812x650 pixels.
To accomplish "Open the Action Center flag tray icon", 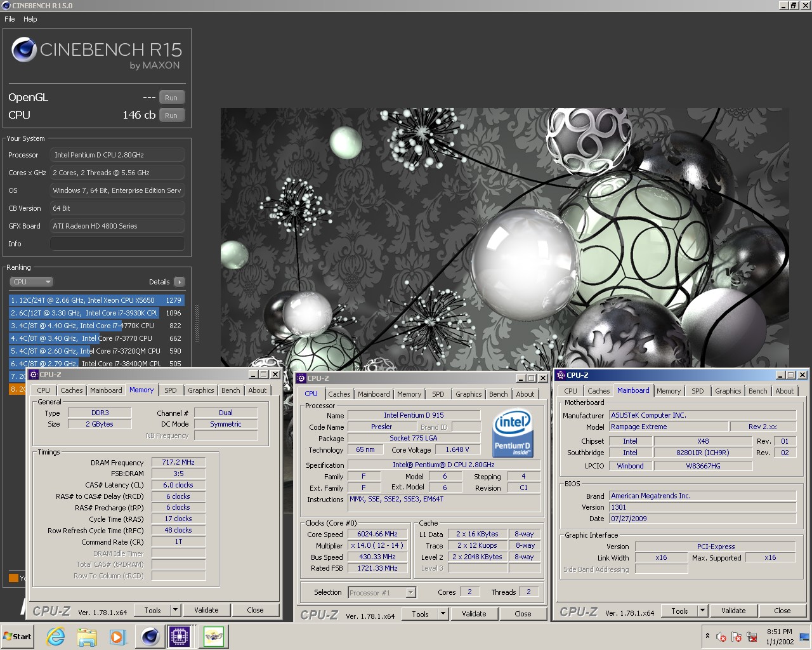I will [x=737, y=637].
